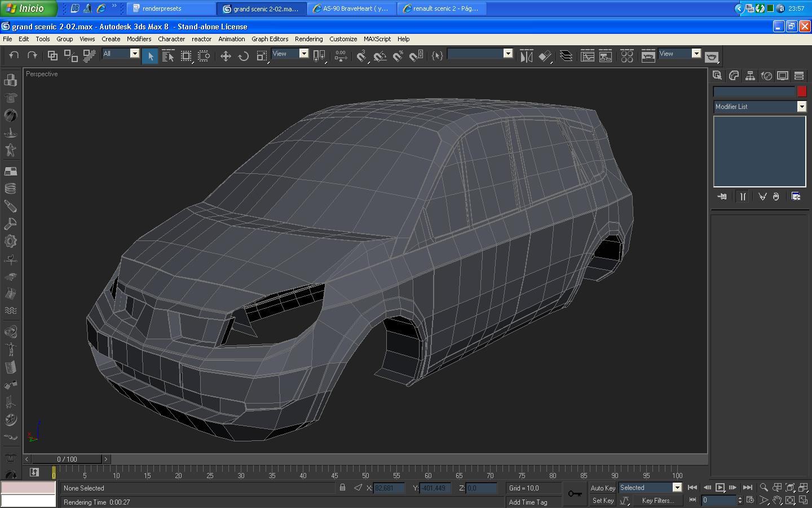Image resolution: width=812 pixels, height=508 pixels.
Task: Open the Rendering menu
Action: pos(308,39)
